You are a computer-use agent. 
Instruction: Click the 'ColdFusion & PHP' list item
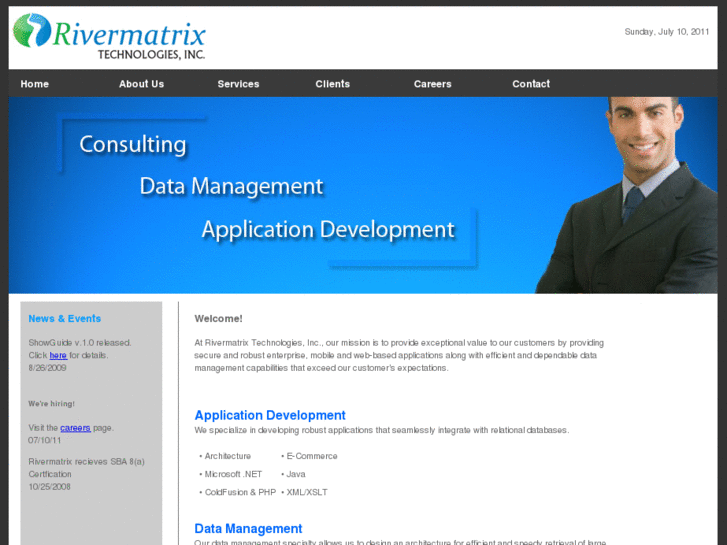(240, 492)
